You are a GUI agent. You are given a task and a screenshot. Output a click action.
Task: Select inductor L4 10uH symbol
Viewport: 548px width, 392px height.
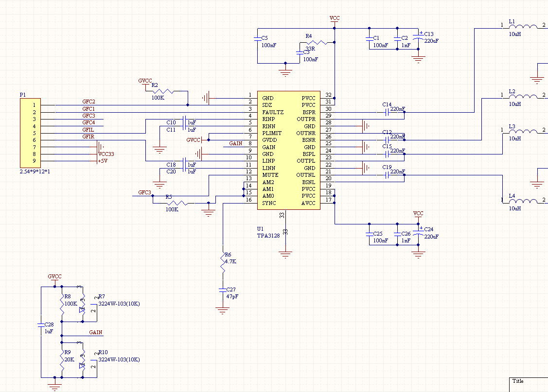(x=523, y=201)
